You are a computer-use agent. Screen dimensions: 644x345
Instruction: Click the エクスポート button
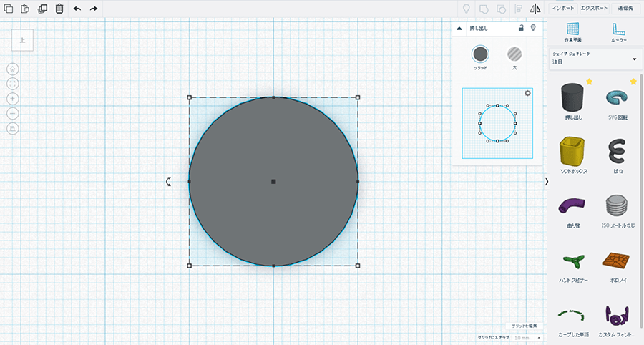coord(594,8)
